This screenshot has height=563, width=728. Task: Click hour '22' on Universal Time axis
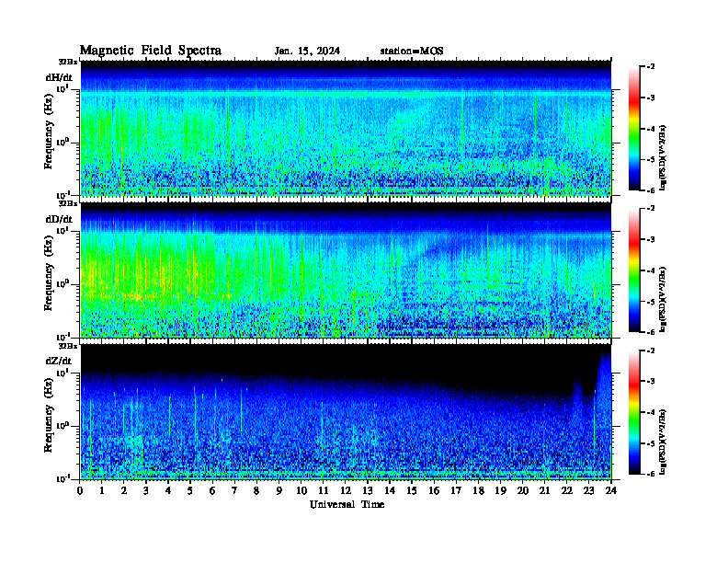coord(567,490)
